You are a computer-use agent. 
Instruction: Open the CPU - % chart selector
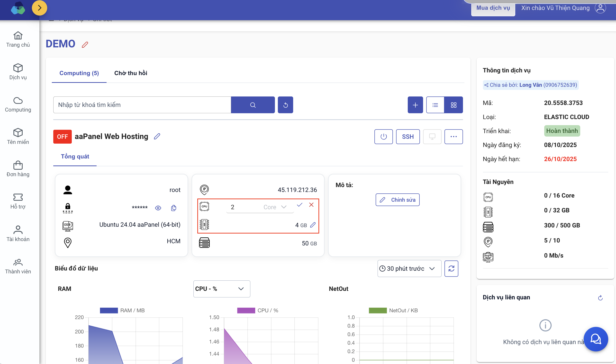click(221, 289)
